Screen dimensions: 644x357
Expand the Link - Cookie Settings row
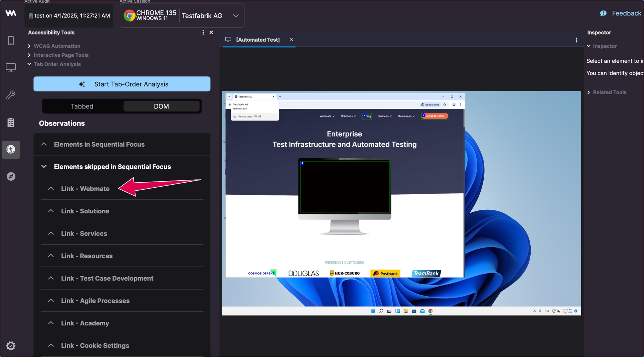122,346
